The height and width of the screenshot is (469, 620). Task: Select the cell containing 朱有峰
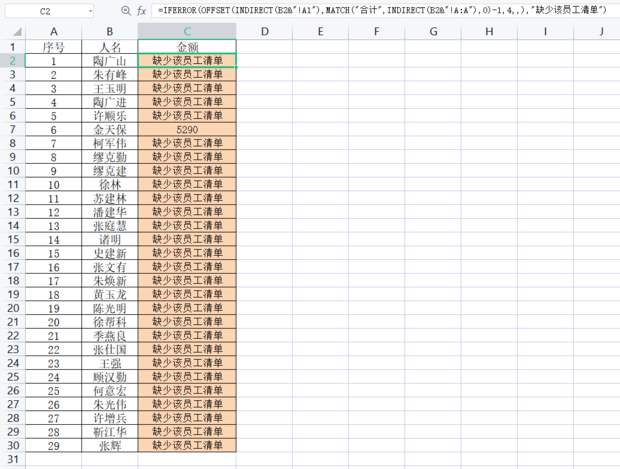point(110,74)
